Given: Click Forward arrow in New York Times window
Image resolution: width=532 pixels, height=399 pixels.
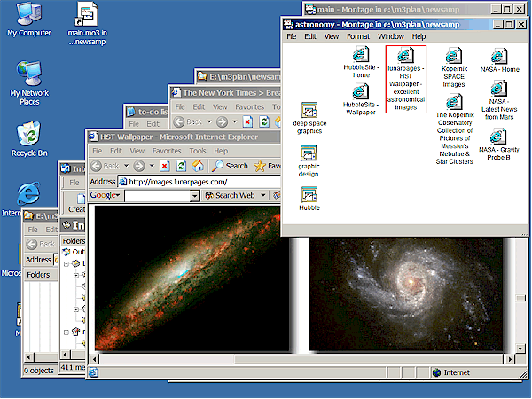Looking at the screenshot, I should (x=222, y=121).
